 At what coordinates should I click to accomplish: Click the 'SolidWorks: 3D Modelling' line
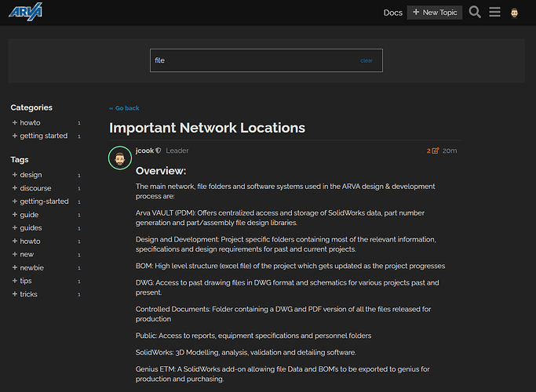[246, 352]
